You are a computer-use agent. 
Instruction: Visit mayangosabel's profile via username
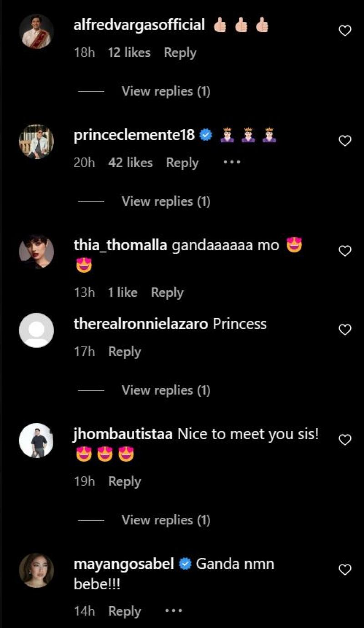click(x=124, y=564)
